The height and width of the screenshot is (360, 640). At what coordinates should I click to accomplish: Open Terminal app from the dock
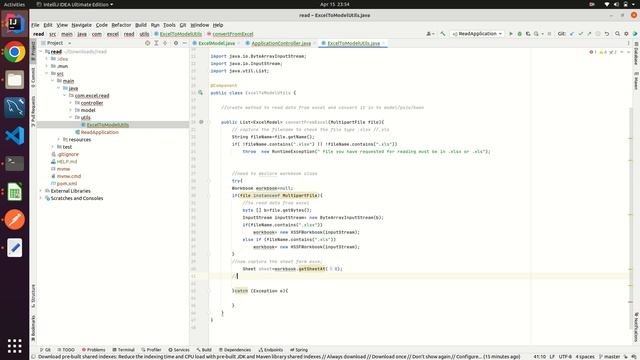tap(14, 163)
